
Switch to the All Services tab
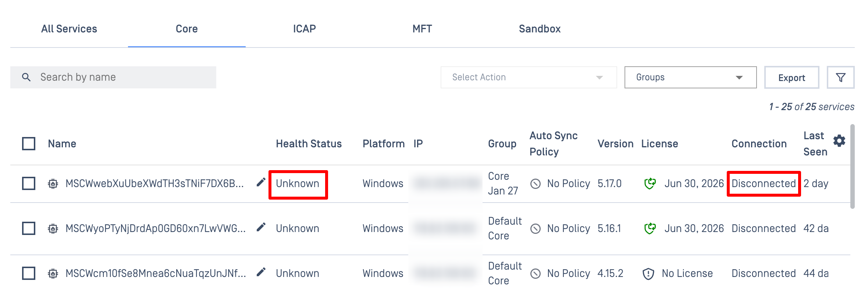[x=69, y=29]
